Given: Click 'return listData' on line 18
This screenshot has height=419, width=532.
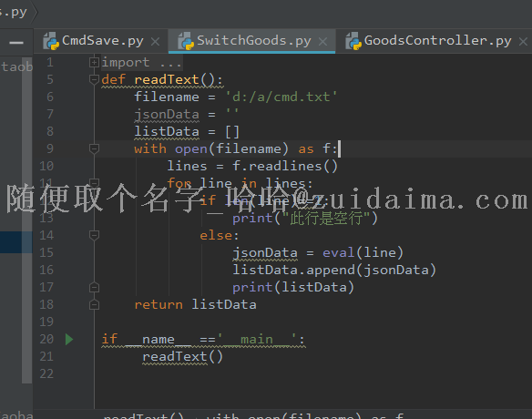Looking at the screenshot, I should tap(196, 304).
